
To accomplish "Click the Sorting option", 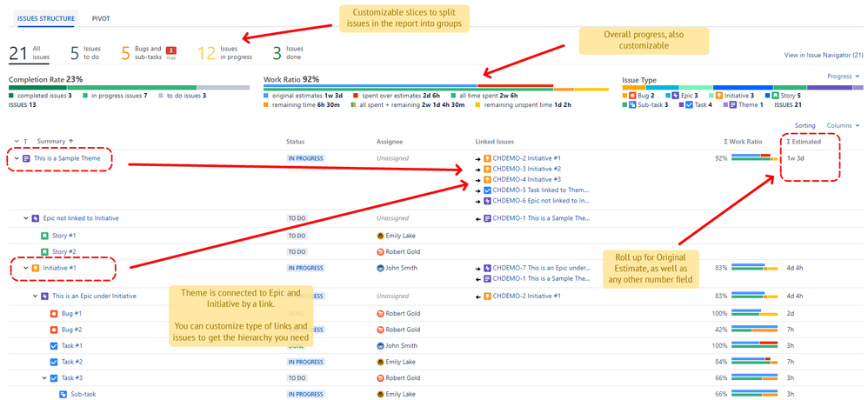I will (805, 125).
